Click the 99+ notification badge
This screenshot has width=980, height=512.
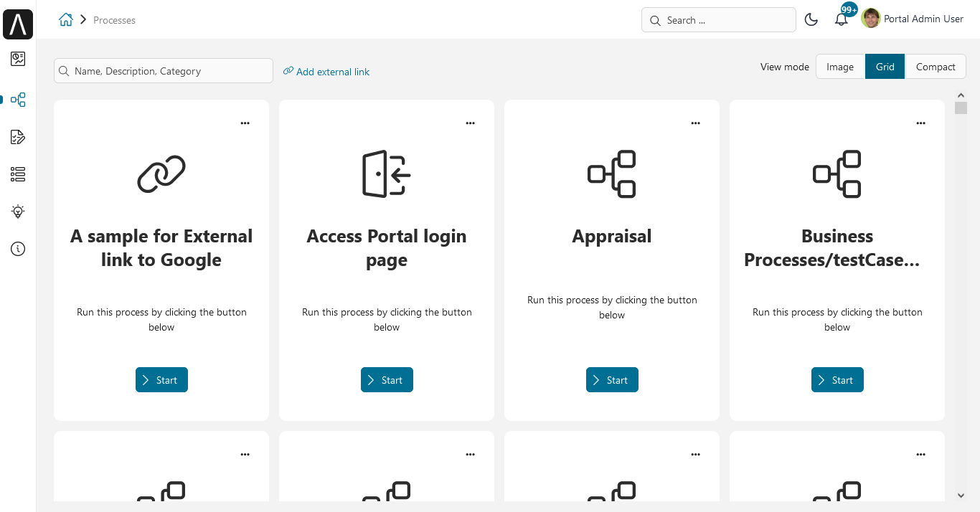[849, 9]
